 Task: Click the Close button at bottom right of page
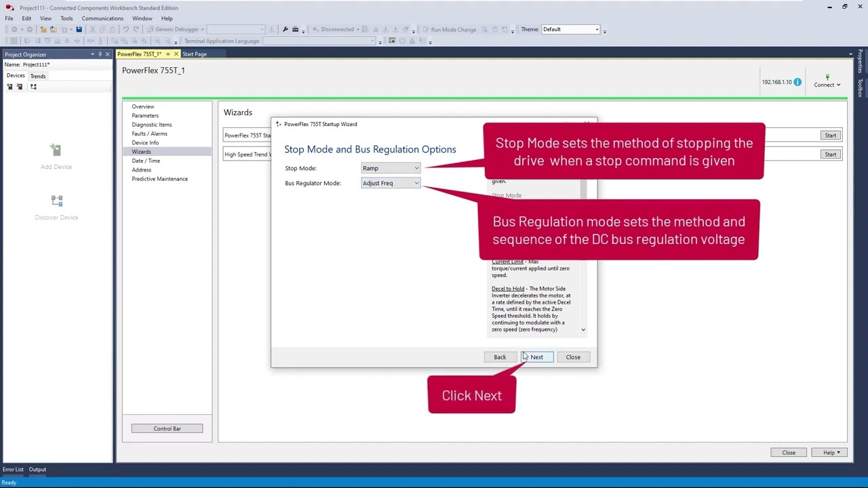click(789, 453)
